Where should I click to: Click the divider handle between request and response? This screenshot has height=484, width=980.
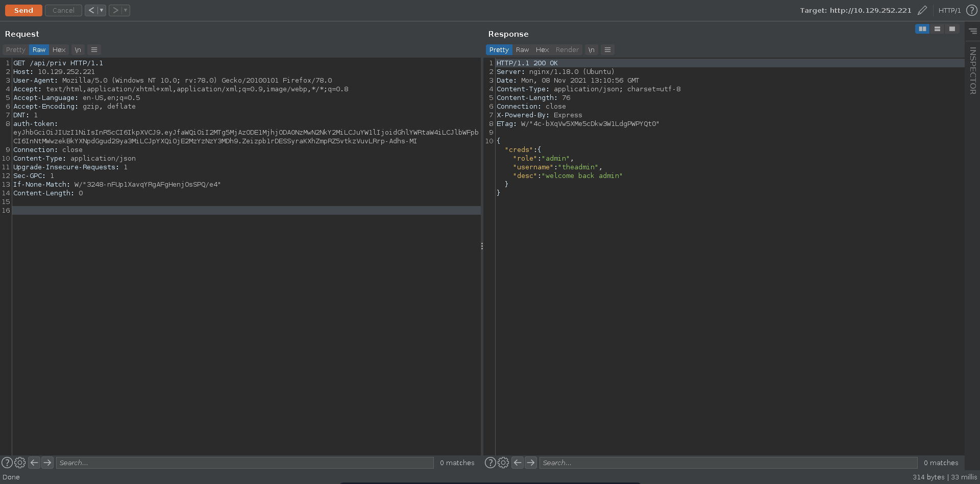(x=482, y=246)
